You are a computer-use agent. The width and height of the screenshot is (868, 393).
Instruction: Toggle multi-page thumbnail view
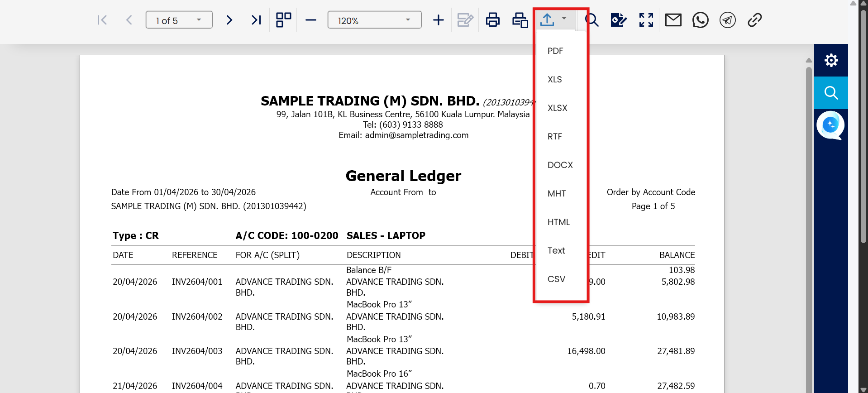coord(284,20)
